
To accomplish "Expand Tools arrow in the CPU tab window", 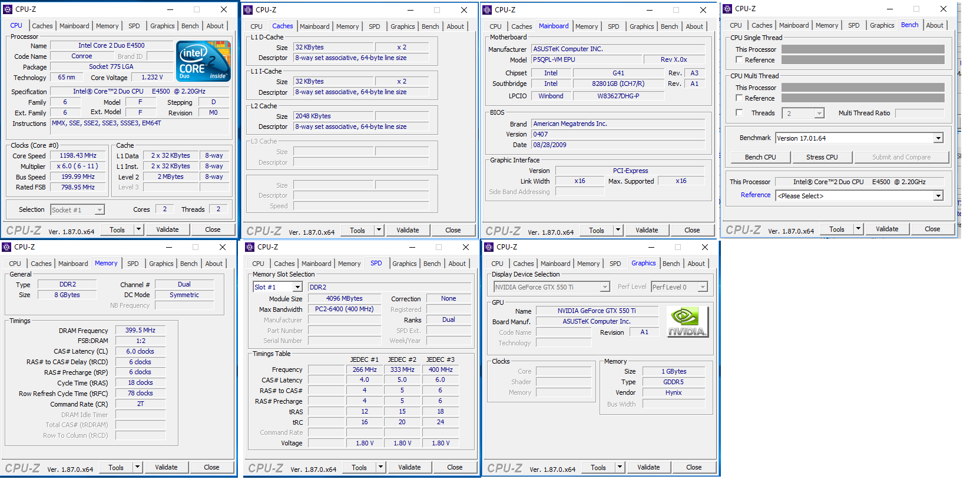I will pyautogui.click(x=139, y=229).
